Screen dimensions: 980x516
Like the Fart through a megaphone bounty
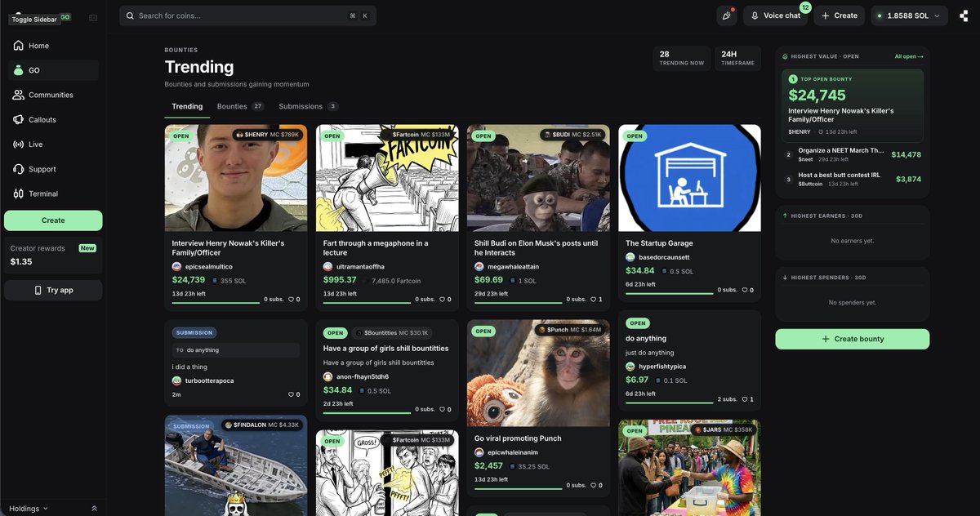(445, 300)
